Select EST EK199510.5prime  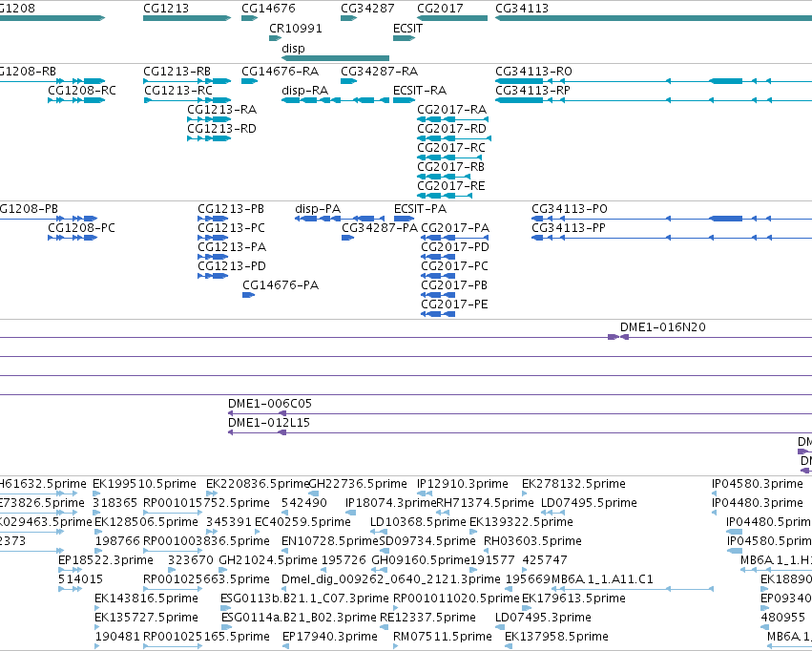coord(144,484)
